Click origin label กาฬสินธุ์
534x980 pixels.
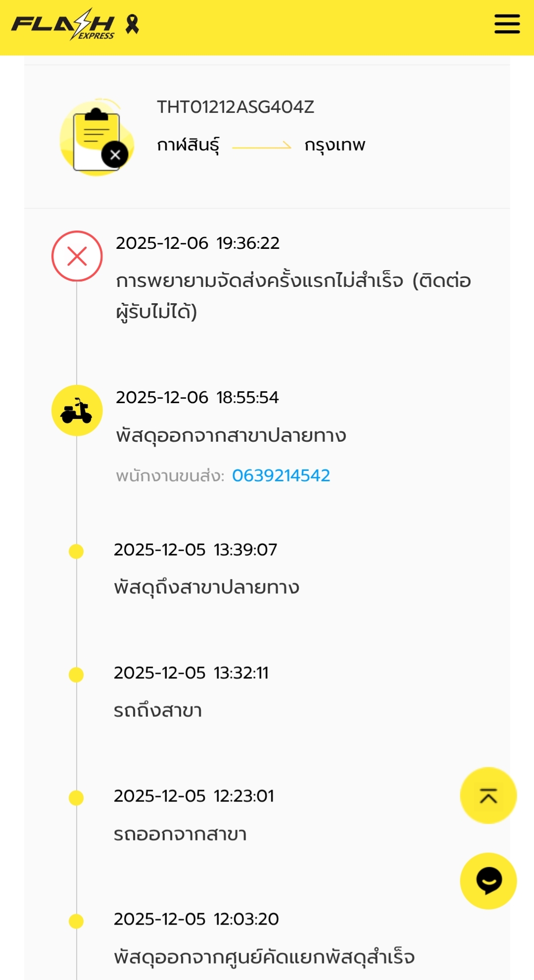188,145
